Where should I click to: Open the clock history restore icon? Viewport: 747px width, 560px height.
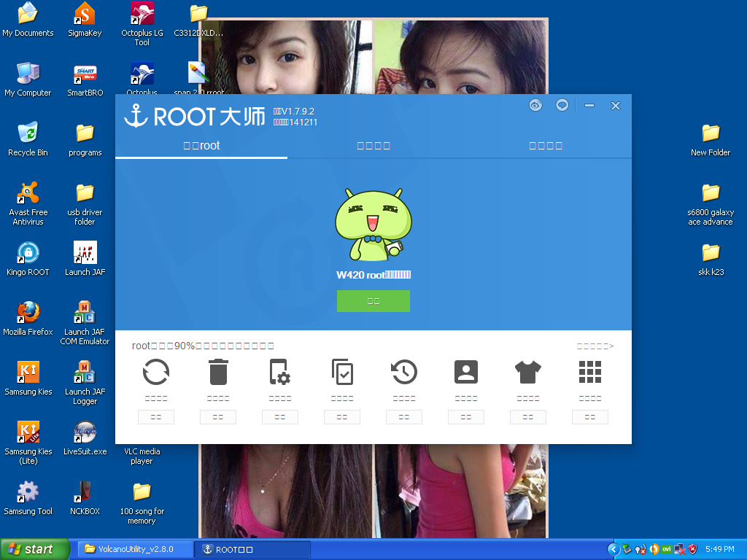click(x=404, y=372)
